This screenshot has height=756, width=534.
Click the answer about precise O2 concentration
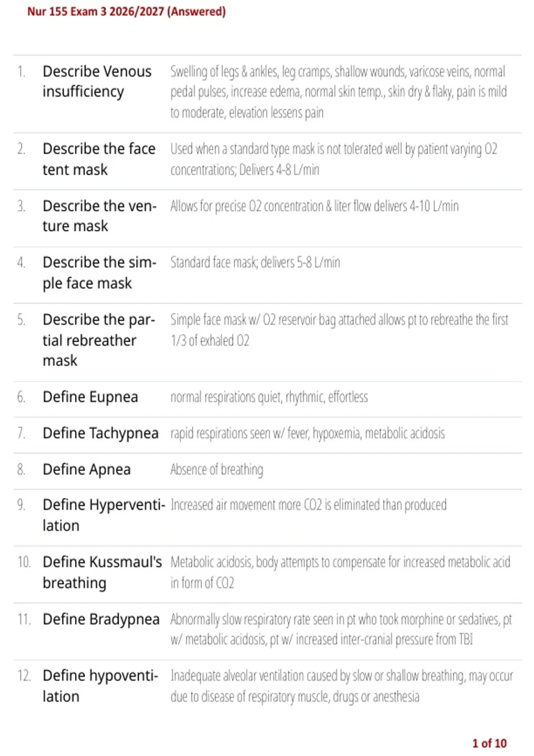[x=315, y=206]
